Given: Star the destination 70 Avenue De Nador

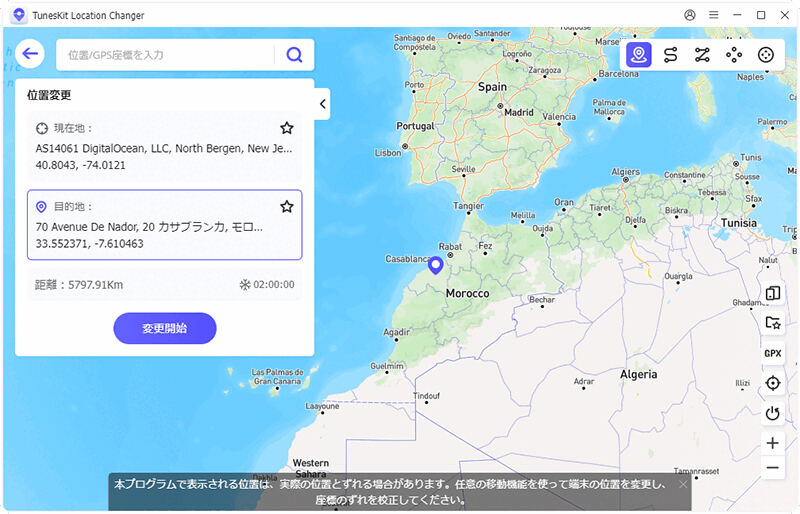Looking at the screenshot, I should point(287,206).
